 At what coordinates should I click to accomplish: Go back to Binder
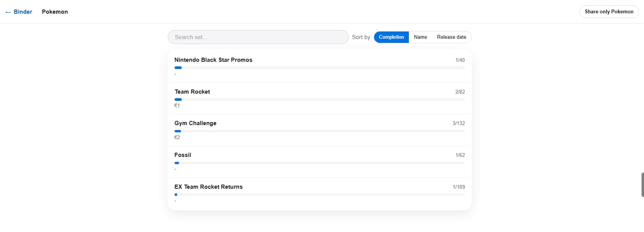click(18, 12)
